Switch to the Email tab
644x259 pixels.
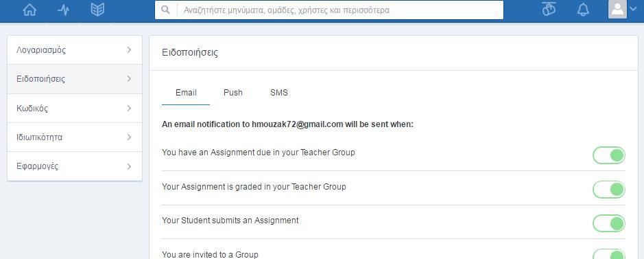(186, 93)
